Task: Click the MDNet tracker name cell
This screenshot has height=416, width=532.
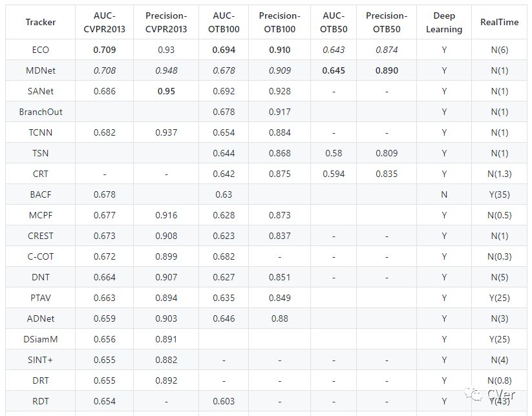Action: (40, 70)
